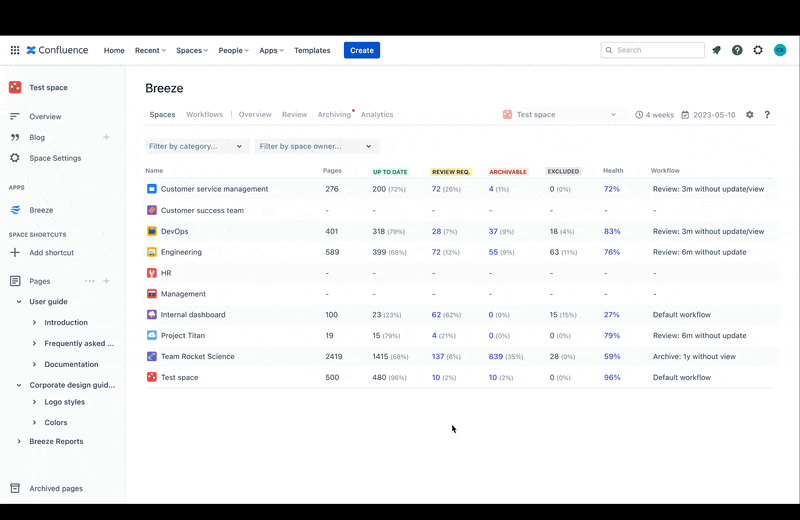The image size is (800, 520).
Task: Open the Test space selector dropdown
Action: coord(560,115)
